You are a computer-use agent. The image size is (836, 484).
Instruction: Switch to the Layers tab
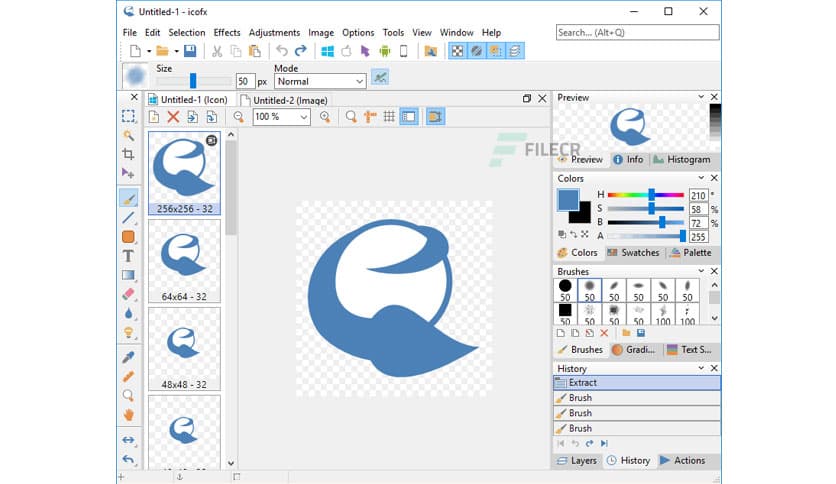click(x=577, y=461)
